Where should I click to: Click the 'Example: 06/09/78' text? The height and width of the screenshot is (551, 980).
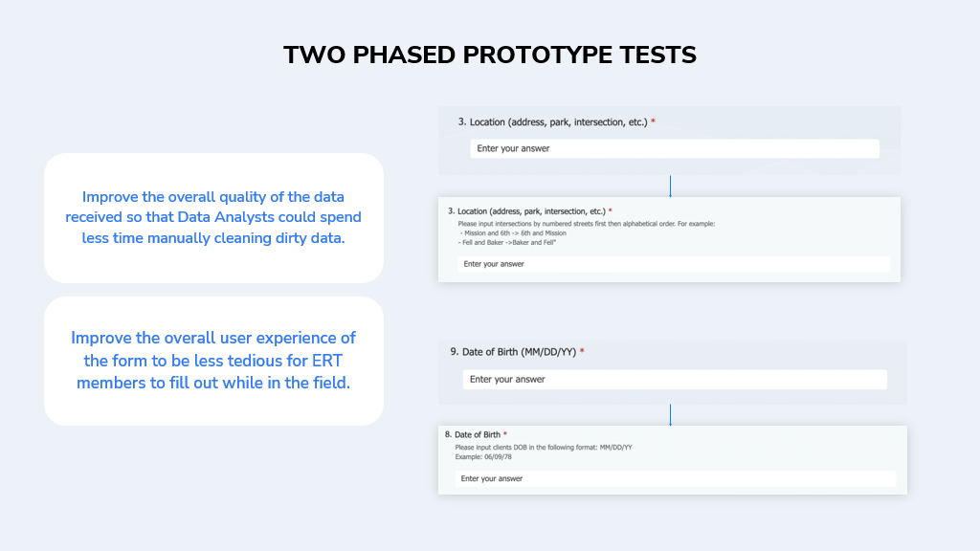click(483, 456)
